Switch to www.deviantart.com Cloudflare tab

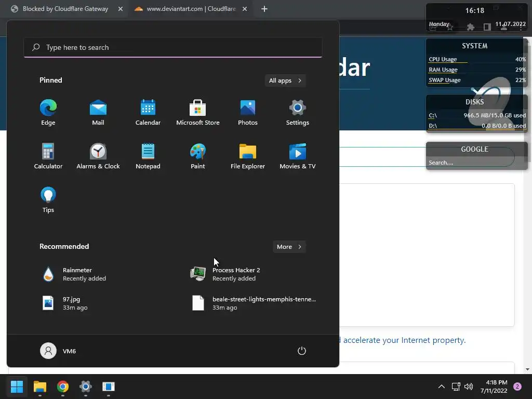[191, 9]
